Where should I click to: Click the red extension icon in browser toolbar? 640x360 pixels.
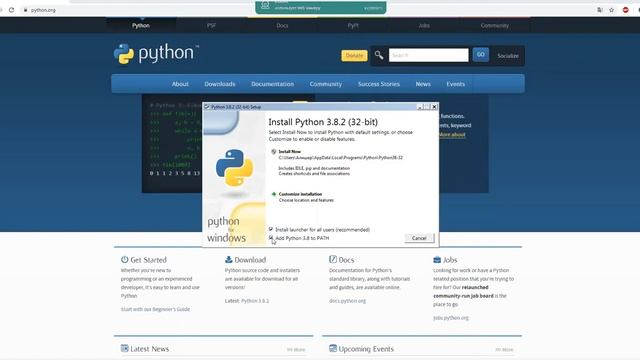[626, 10]
